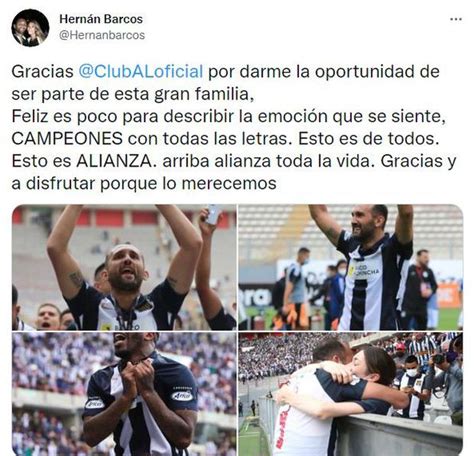The height and width of the screenshot is (456, 474).
Task: Open top-right photo of player with raised arms
Action: pos(351,267)
